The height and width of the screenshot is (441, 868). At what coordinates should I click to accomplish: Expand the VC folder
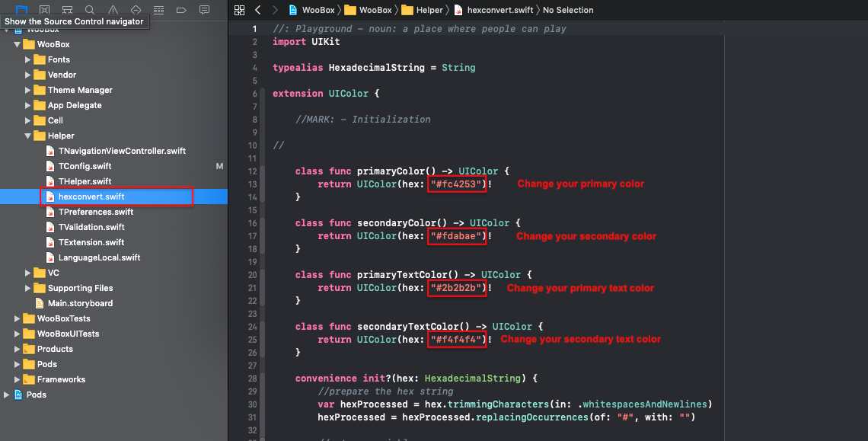click(x=27, y=273)
